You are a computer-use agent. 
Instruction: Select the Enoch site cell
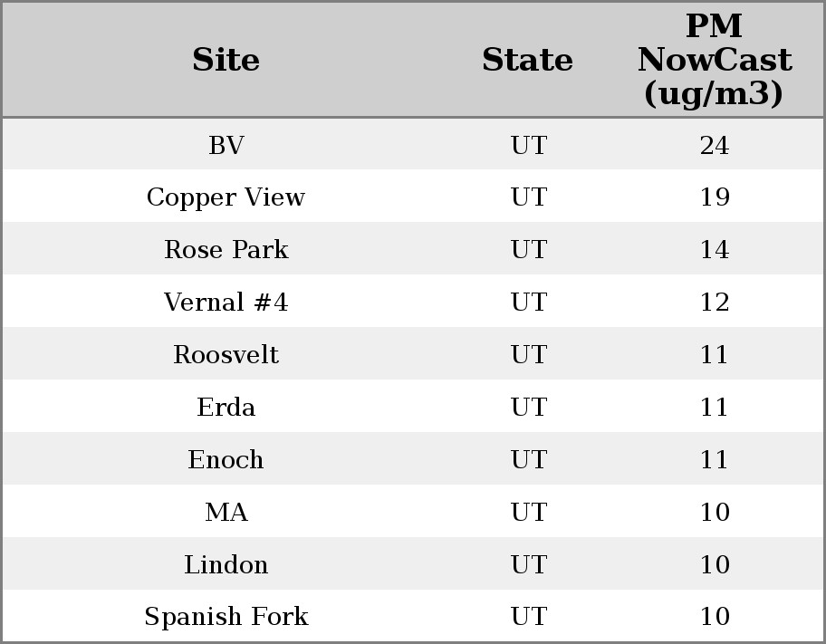pos(226,460)
